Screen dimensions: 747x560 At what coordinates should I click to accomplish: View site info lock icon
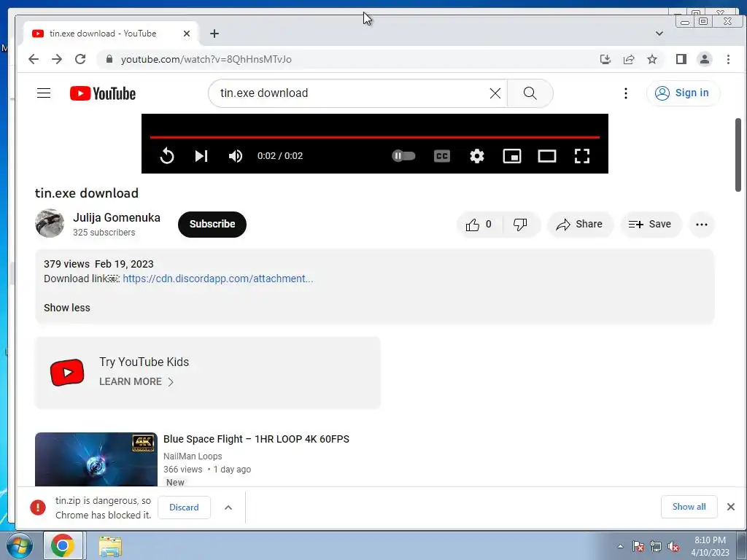109,59
